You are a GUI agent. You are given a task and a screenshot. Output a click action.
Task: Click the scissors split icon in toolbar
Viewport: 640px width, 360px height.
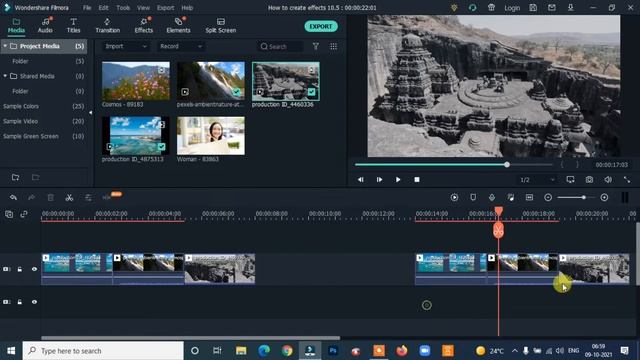click(69, 198)
